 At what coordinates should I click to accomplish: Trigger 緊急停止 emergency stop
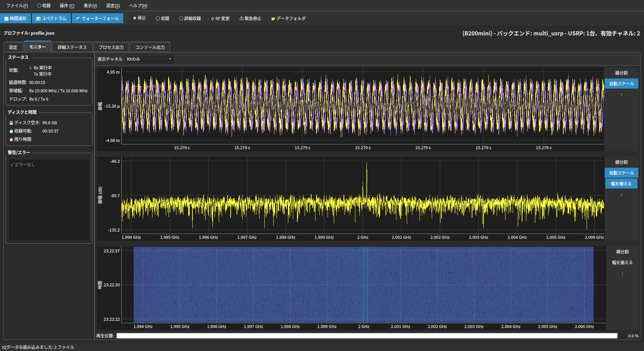pyautogui.click(x=250, y=18)
